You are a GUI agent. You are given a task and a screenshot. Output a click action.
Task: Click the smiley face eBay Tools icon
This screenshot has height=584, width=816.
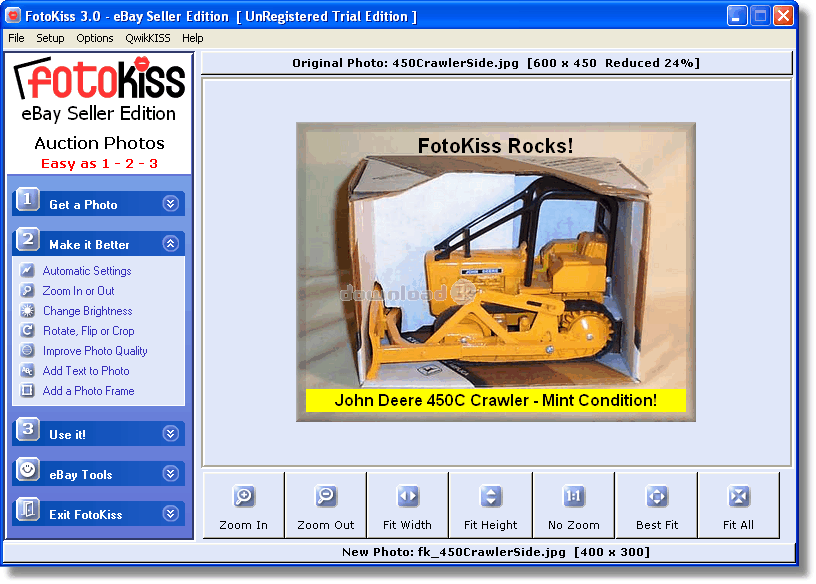point(28,470)
